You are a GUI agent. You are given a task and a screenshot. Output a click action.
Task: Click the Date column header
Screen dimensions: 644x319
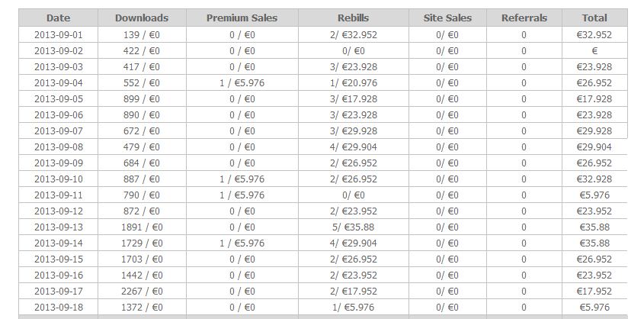pyautogui.click(x=59, y=18)
